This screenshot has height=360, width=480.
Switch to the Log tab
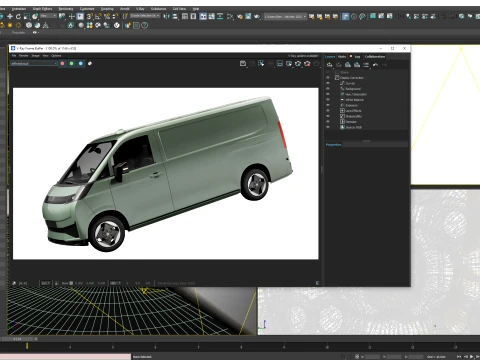point(357,57)
